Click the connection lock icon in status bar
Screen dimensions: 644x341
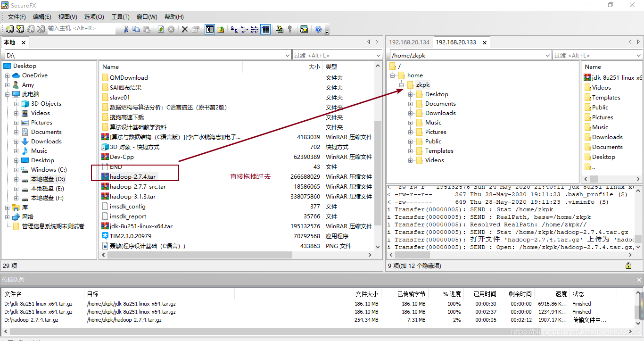[x=628, y=266]
